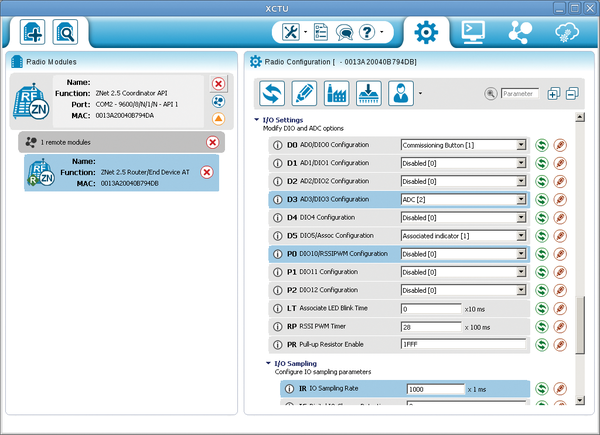
Task: Switch to Consoles working mode tab
Action: point(473,32)
